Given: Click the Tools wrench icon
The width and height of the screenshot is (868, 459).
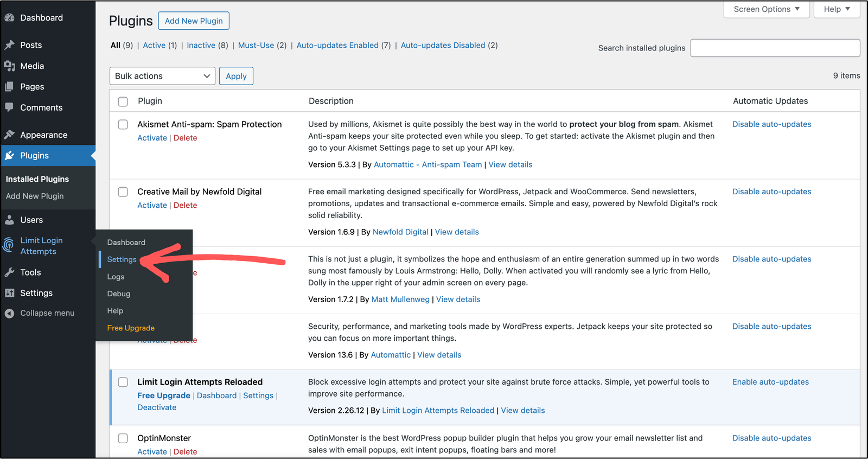Looking at the screenshot, I should pyautogui.click(x=9, y=272).
